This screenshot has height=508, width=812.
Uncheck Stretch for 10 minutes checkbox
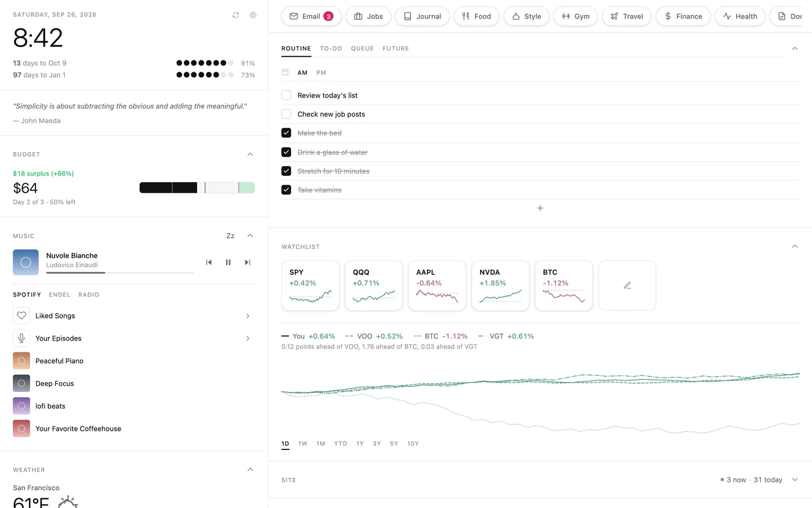[x=286, y=171]
